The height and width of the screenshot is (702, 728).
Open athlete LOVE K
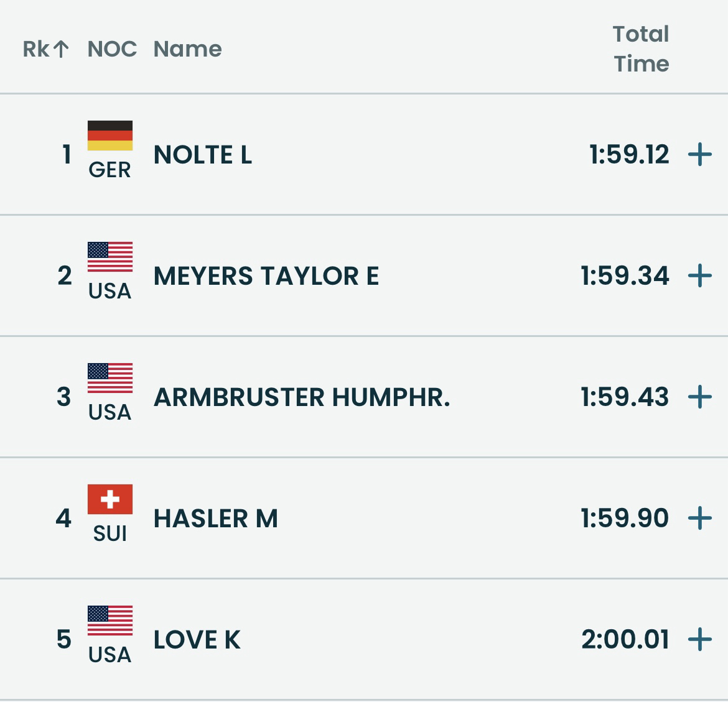(197, 640)
